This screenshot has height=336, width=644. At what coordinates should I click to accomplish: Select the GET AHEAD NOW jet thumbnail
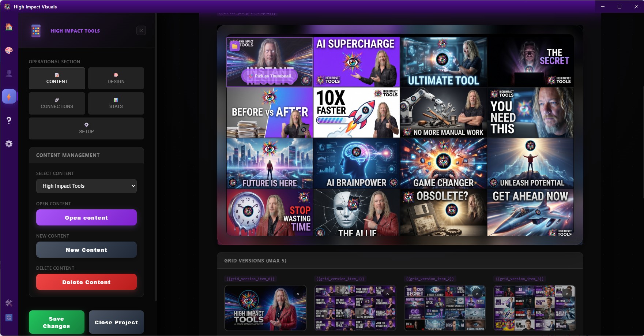coord(530,212)
